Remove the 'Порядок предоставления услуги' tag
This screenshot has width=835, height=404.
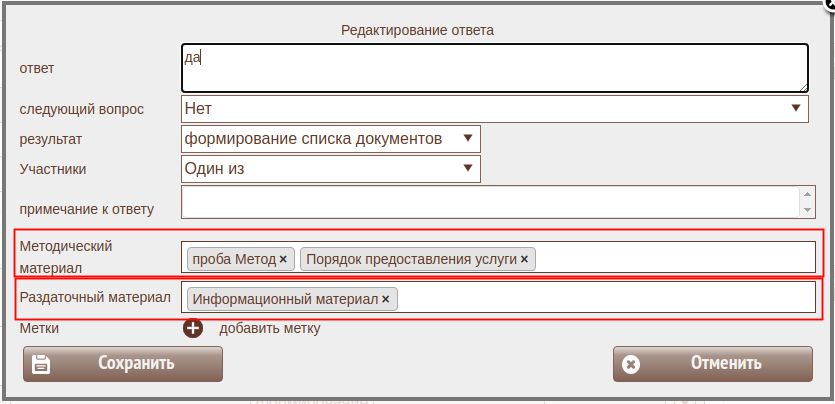pos(524,259)
